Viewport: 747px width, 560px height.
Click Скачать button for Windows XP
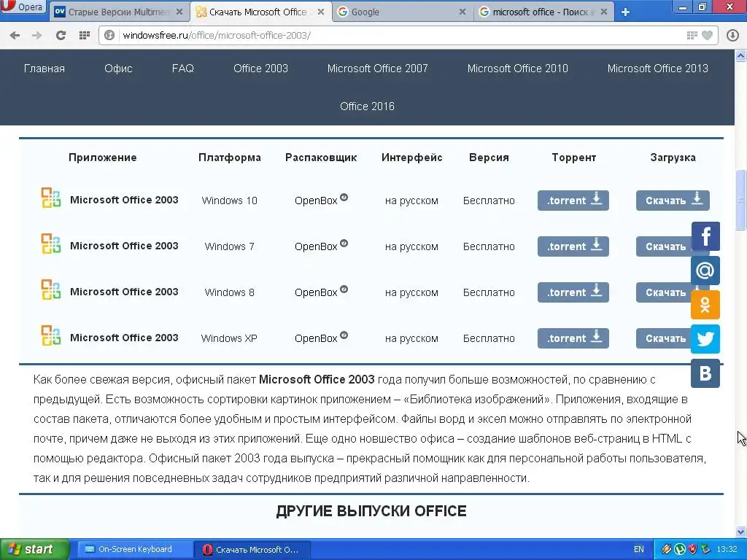pos(665,338)
